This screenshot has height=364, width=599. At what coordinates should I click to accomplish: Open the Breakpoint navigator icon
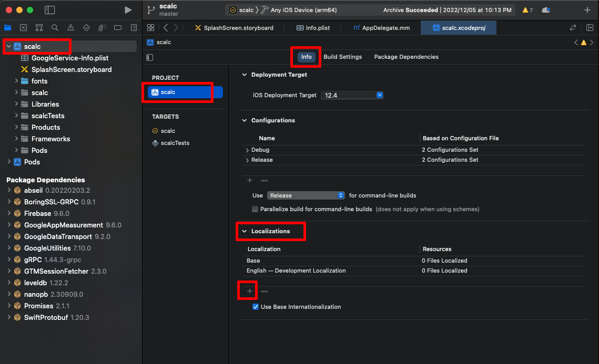pos(118,27)
